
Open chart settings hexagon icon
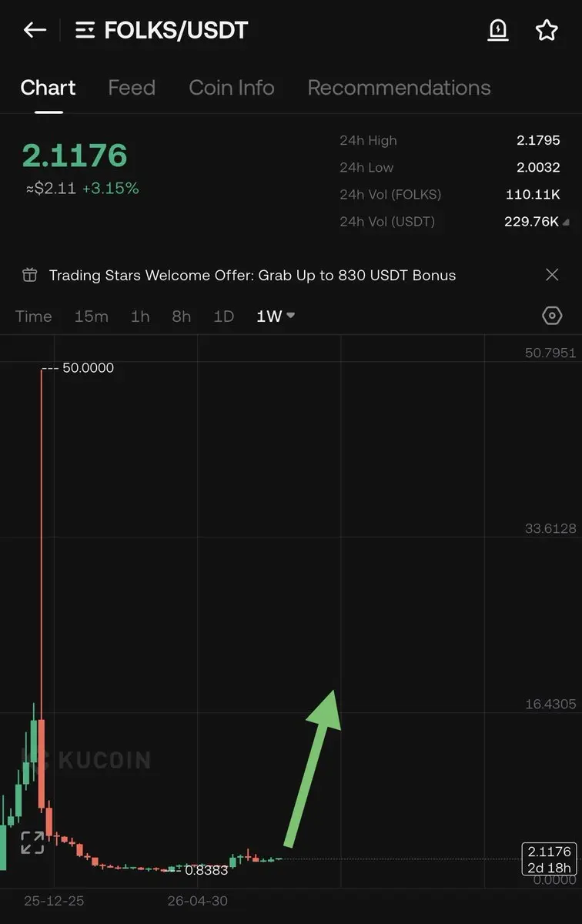click(x=552, y=316)
